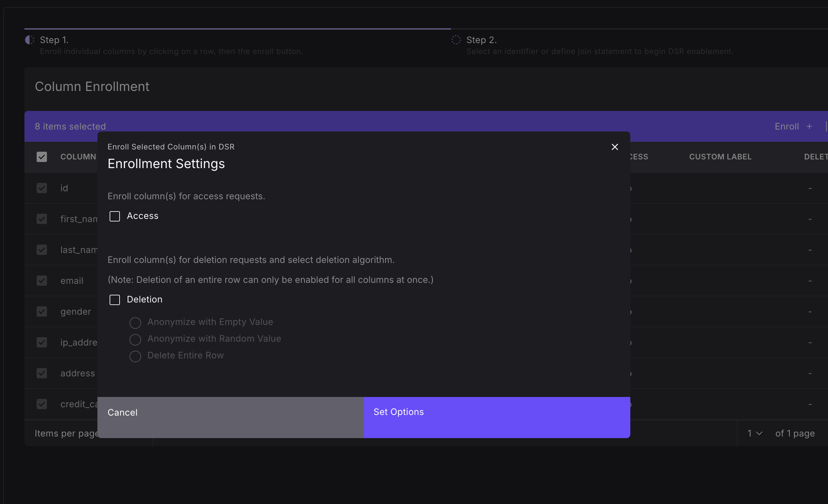
Task: Click the Set Options button
Action: [x=497, y=417]
